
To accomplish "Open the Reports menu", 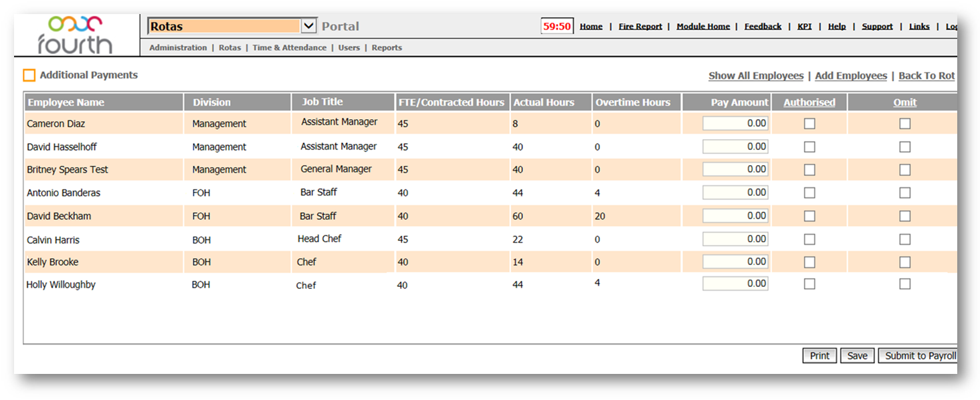I will [387, 47].
